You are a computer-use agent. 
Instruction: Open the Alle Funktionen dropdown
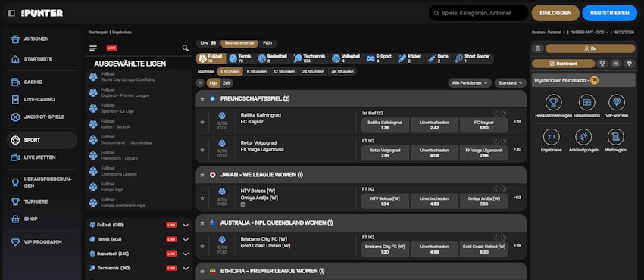(470, 82)
